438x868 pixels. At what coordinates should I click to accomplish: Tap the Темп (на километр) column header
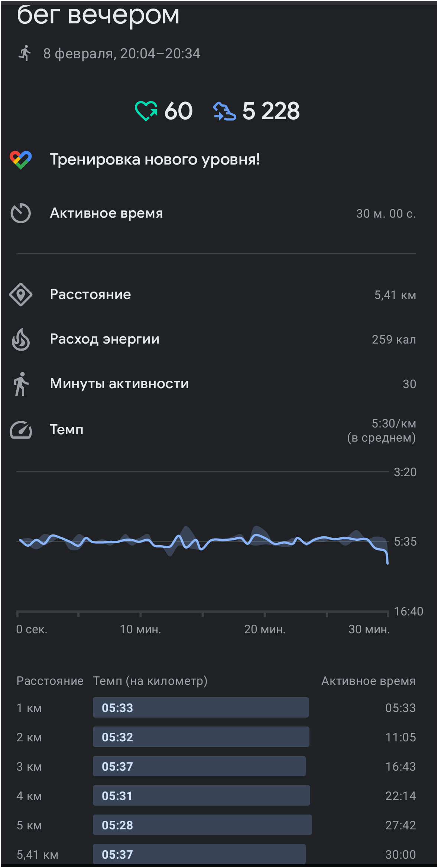coord(150,681)
